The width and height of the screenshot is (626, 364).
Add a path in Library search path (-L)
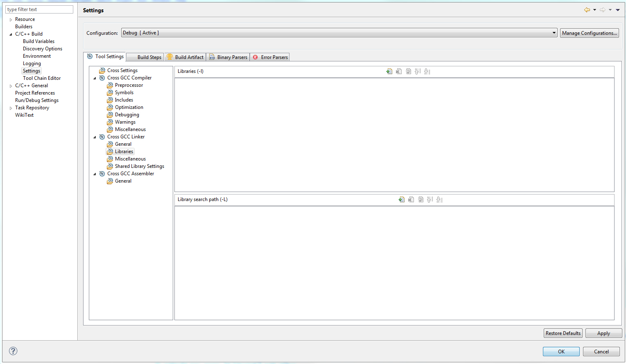pos(402,199)
